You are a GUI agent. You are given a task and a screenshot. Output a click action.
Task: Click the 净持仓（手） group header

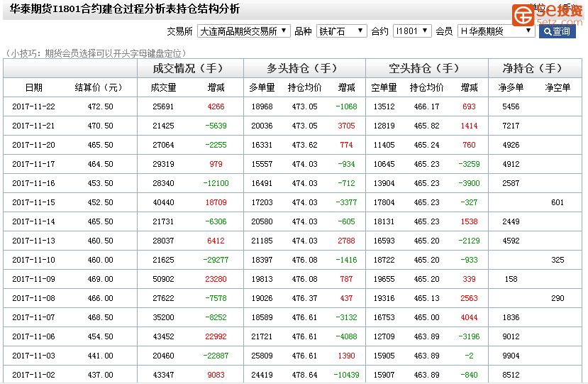pos(535,68)
